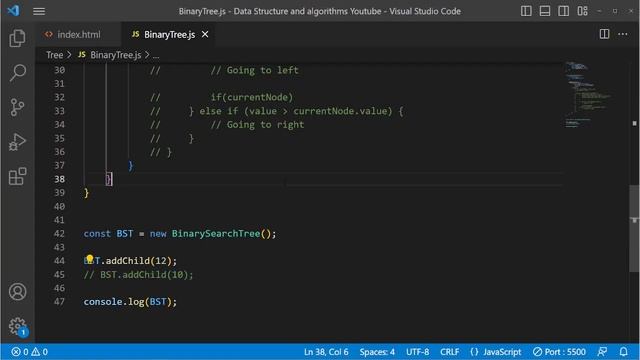Change indentation via Spaces: 4
Image resolution: width=640 pixels, height=360 pixels.
[x=377, y=352]
